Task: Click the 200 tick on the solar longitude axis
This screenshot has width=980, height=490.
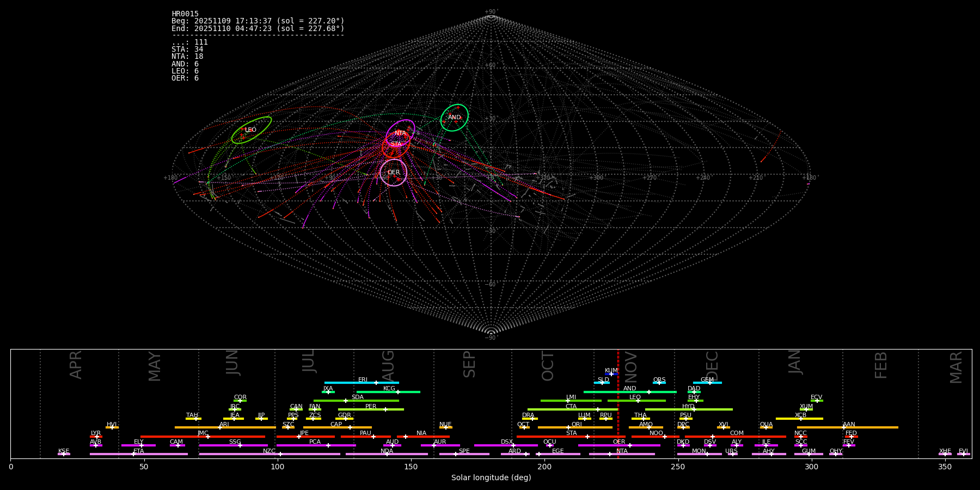Action: click(x=544, y=467)
